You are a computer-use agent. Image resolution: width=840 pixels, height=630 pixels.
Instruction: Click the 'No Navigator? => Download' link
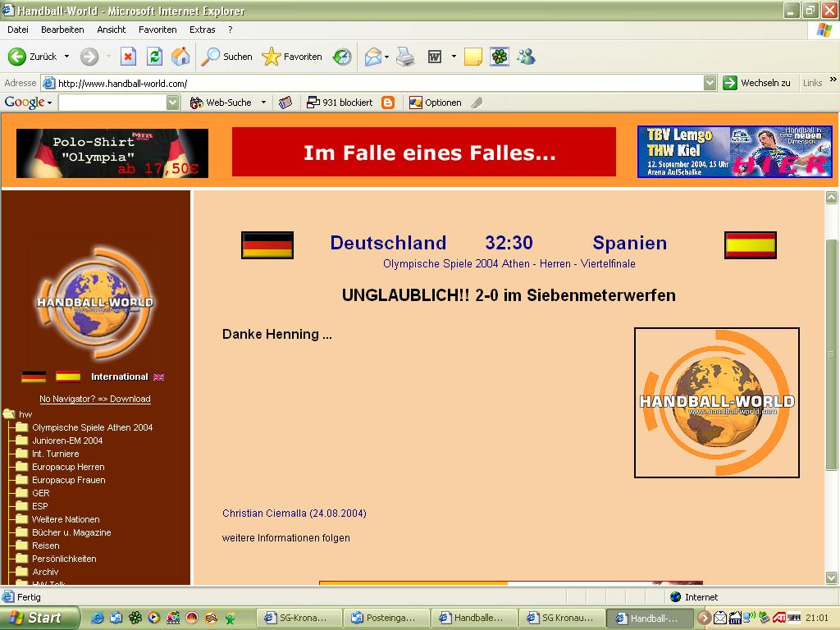tap(95, 399)
